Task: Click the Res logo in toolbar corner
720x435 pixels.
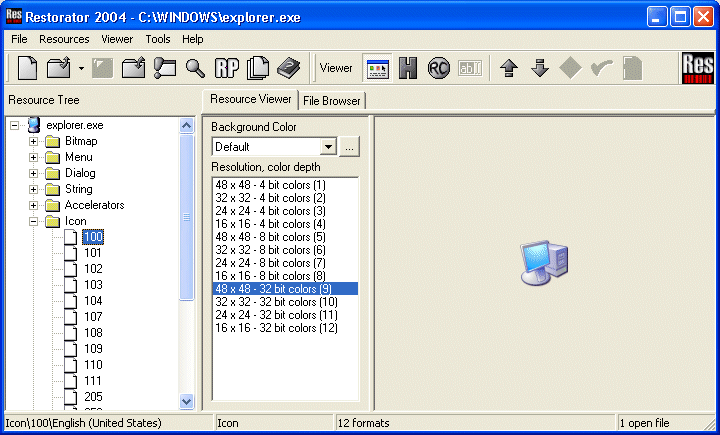Action: (698, 68)
